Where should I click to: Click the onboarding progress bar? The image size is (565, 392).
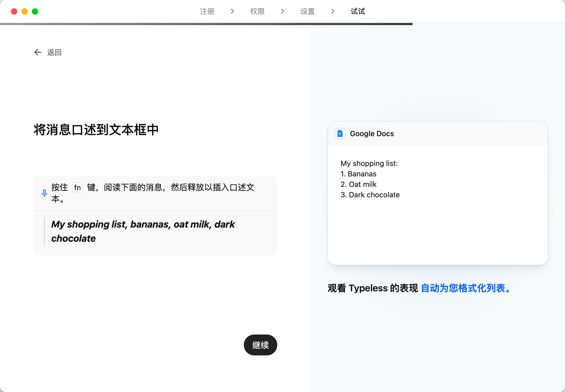(x=206, y=24)
